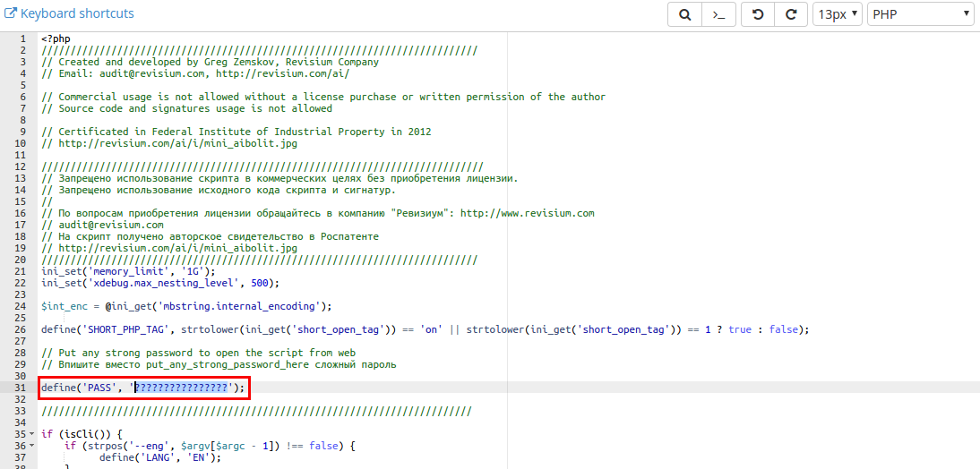
Task: Open the go-to-line terminal icon button
Action: pyautogui.click(x=718, y=14)
